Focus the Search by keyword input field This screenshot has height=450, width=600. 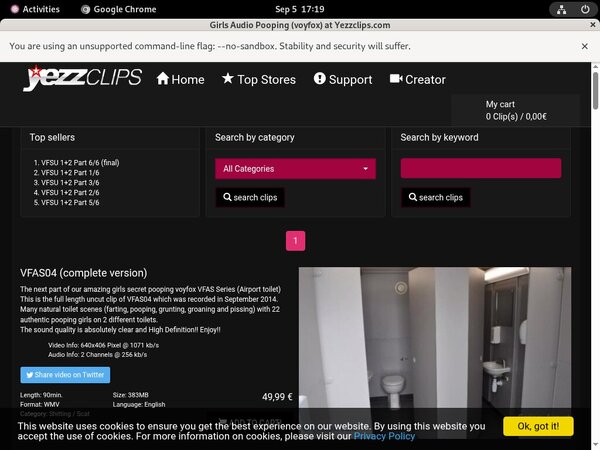[480, 169]
